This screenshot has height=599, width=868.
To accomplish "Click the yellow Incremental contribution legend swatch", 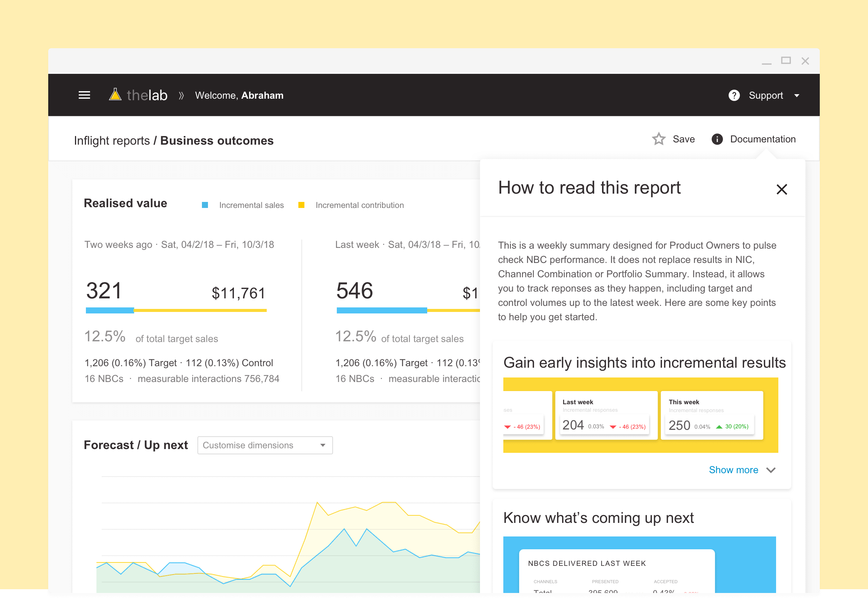I will tap(301, 205).
